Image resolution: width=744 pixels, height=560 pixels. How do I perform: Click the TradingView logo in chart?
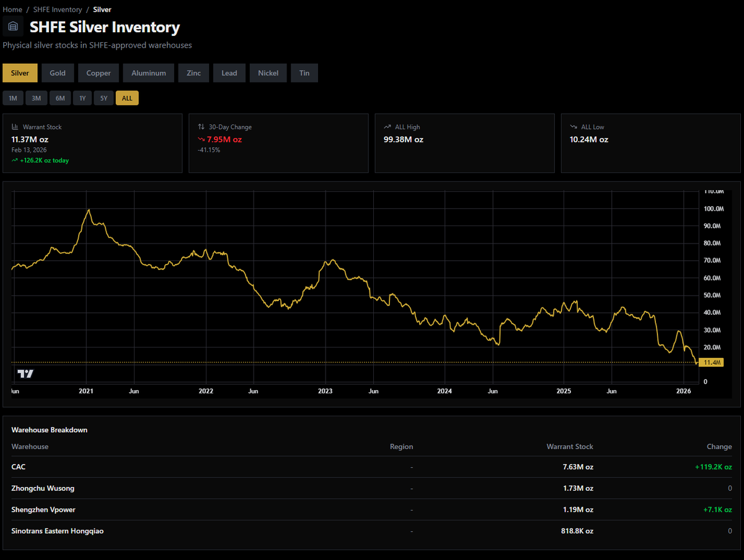(25, 374)
